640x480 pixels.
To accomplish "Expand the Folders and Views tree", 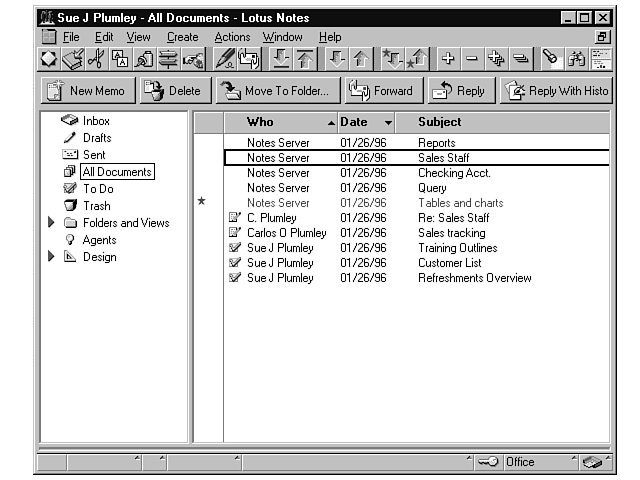I will click(x=52, y=223).
